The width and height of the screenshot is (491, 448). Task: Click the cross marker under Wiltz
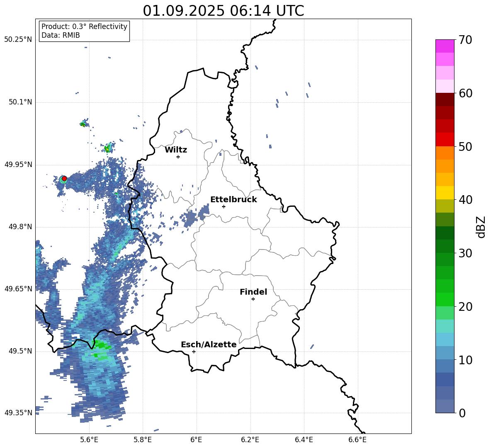(178, 157)
